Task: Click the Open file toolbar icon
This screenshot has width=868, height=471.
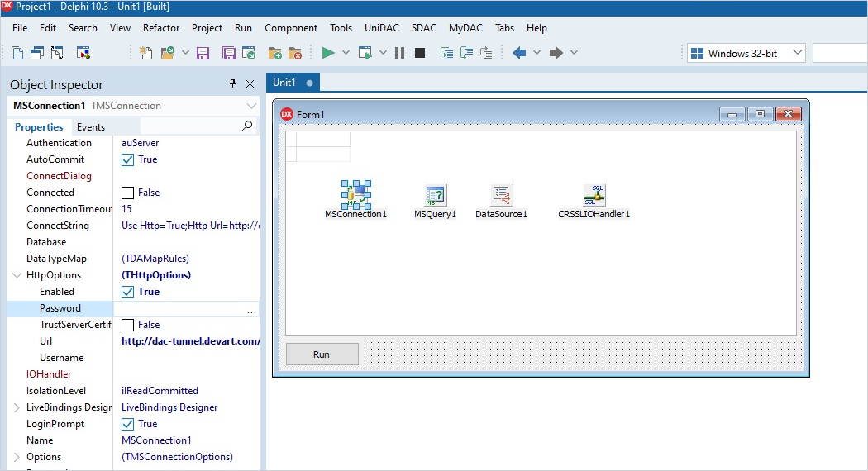Action: click(x=167, y=53)
